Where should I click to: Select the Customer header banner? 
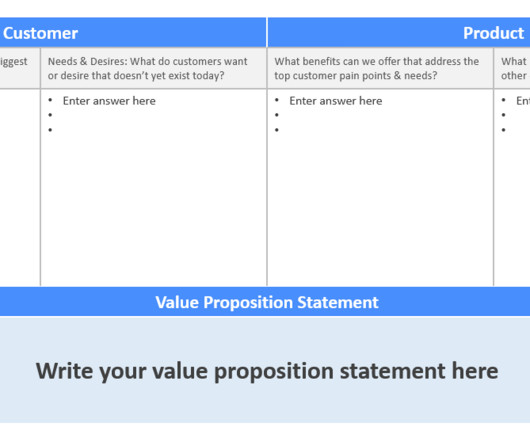pos(133,33)
